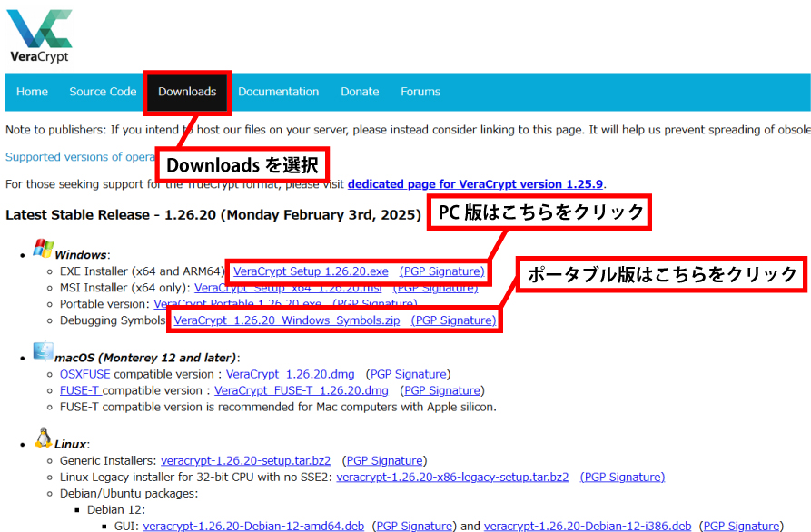Download VeraCrypt_FUSE-T_1.26.20.dmg
This screenshot has width=811, height=532.
coord(302,391)
